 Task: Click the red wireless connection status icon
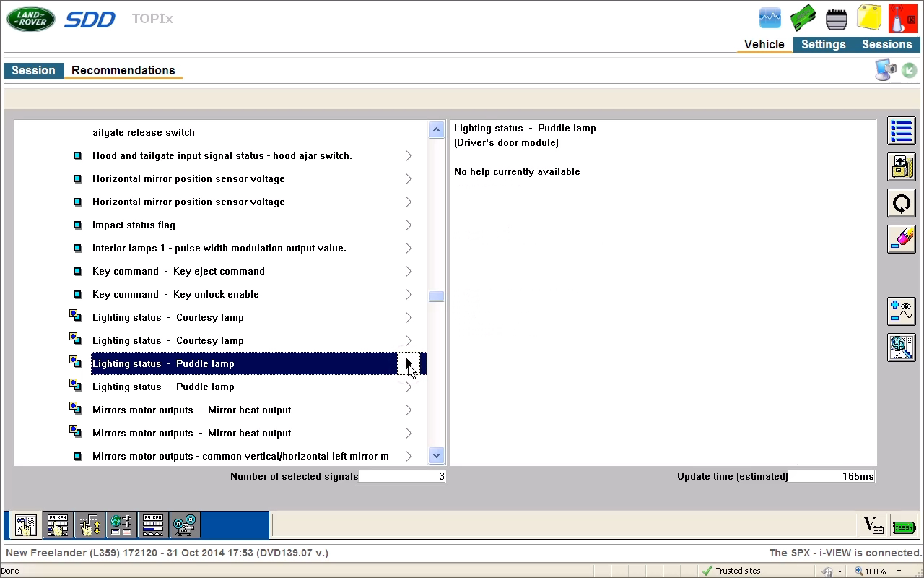coord(902,18)
